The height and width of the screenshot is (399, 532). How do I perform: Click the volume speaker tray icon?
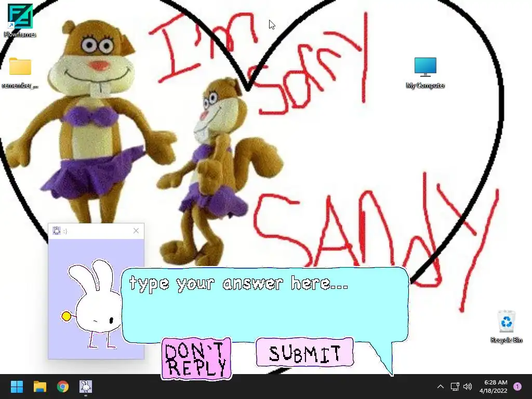coord(468,387)
